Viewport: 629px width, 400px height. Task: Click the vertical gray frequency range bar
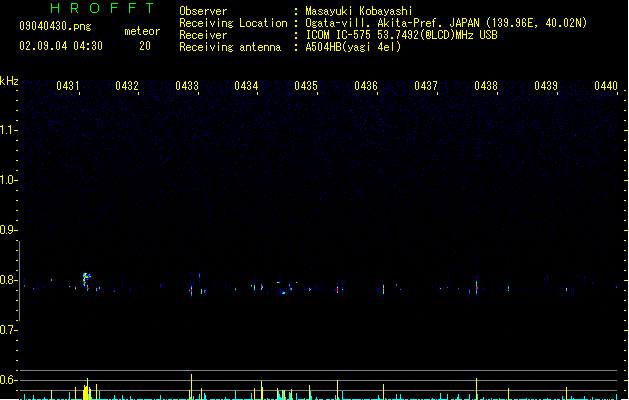[19, 281]
